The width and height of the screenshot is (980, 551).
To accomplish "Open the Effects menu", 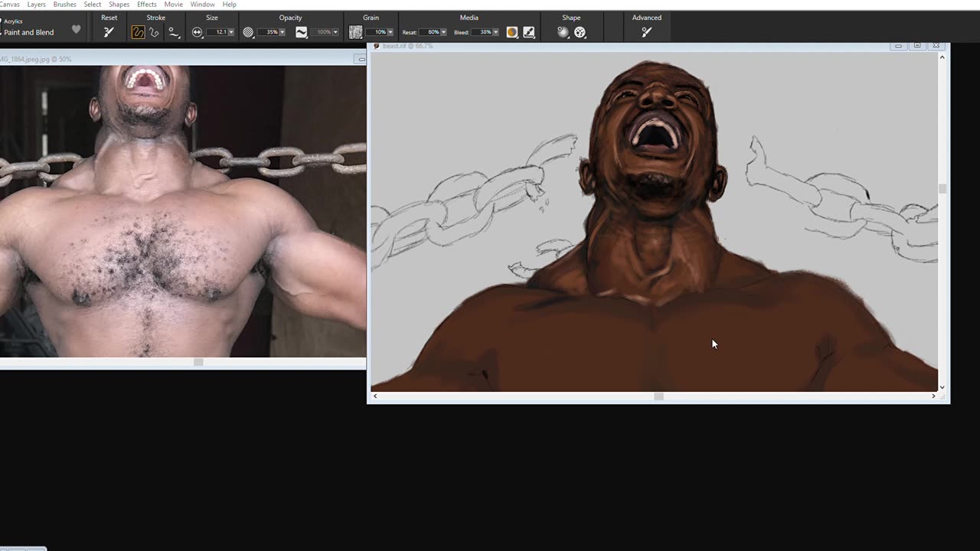I will (x=147, y=5).
